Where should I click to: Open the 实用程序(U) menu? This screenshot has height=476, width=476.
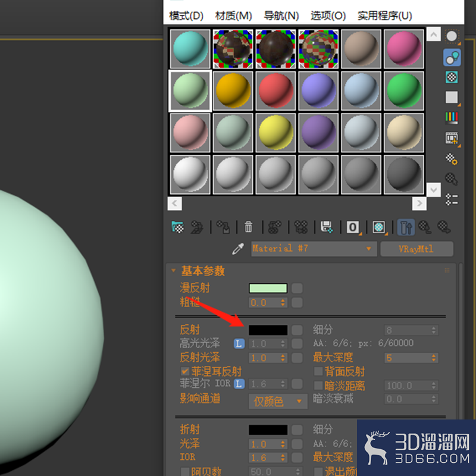[x=384, y=15]
